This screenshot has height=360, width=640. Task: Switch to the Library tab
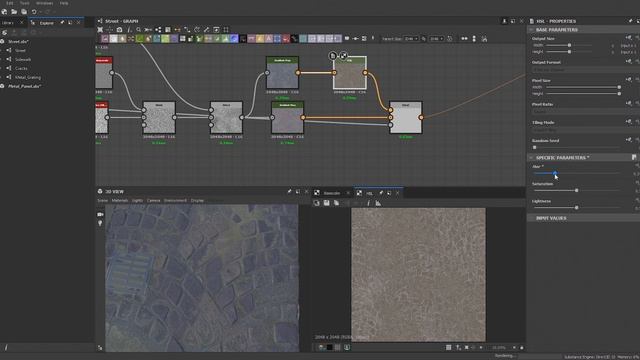pos(8,23)
